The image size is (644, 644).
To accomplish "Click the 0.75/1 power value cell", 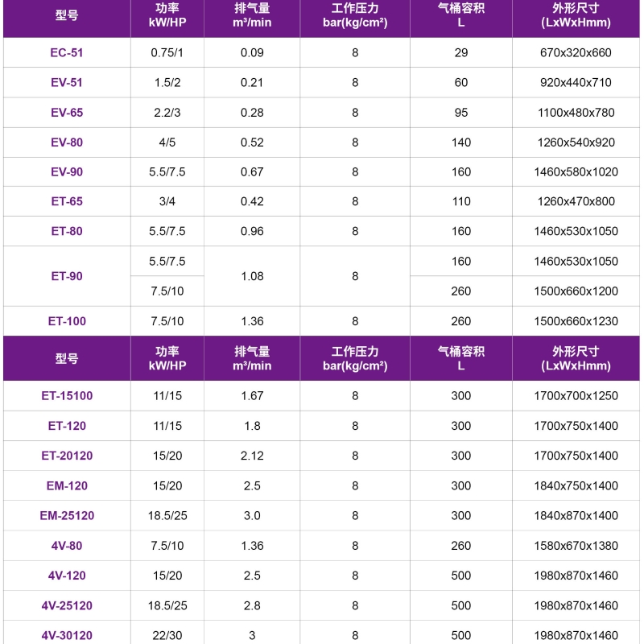I will point(167,53).
